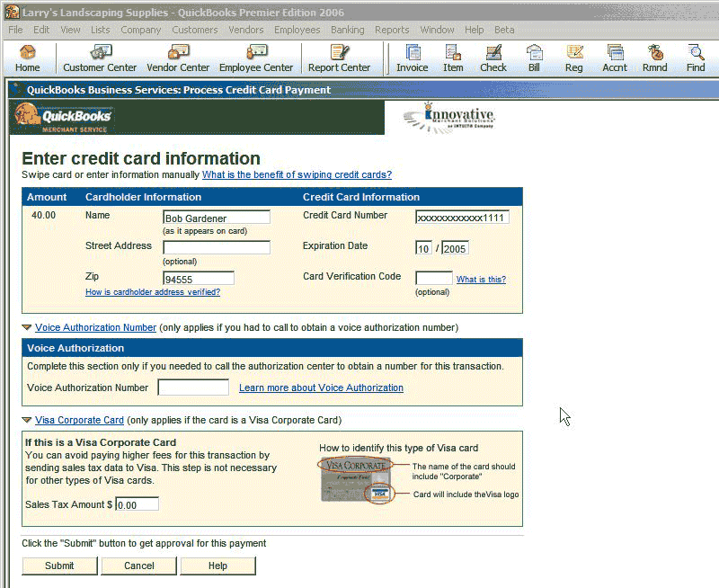Screen dimensions: 719x588
Task: Click the expiration month field
Action: click(x=423, y=248)
